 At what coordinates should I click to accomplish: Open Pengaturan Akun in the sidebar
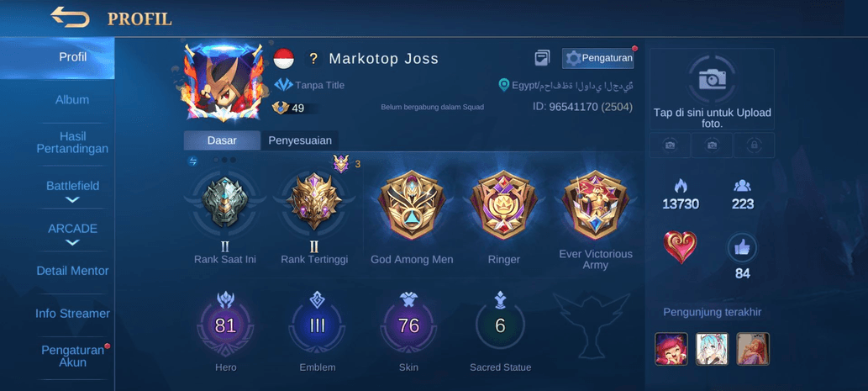click(72, 357)
